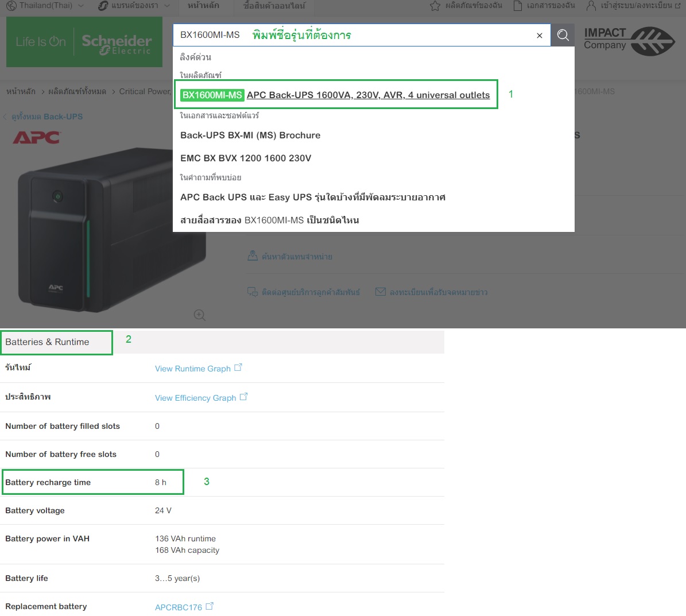Click Number of battery filled slots label
Screen dimensions: 686x616
63,426
